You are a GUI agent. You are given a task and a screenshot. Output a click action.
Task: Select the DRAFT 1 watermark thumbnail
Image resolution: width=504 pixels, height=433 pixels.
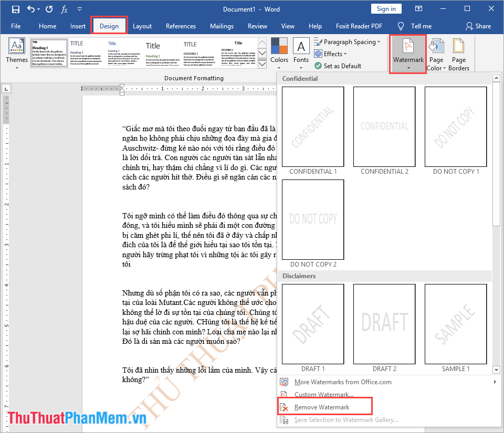pyautogui.click(x=312, y=324)
